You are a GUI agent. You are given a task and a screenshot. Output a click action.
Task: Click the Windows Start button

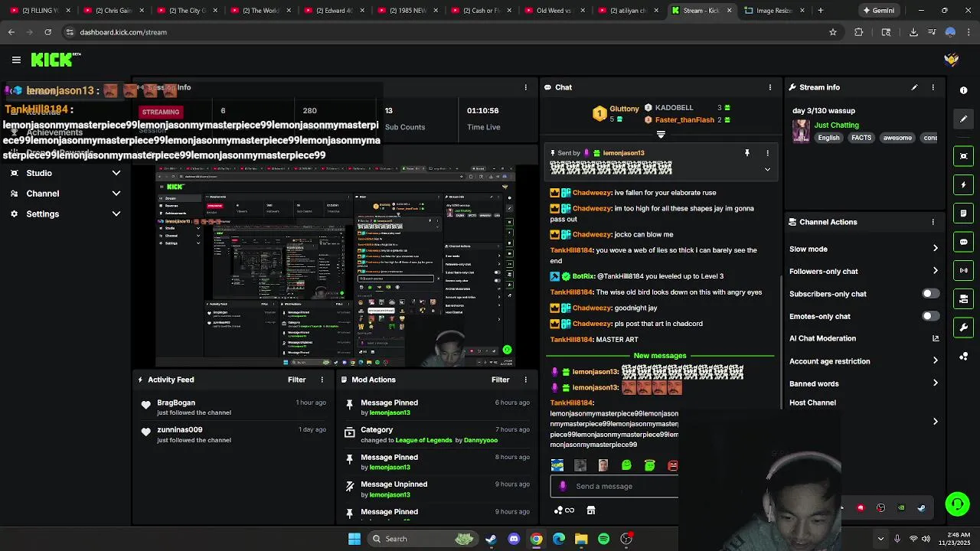click(354, 539)
